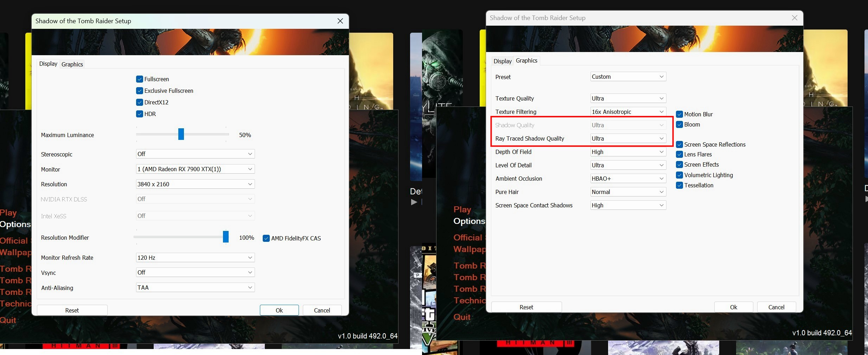Click Ok in the left Setup window
The height and width of the screenshot is (355, 868).
(x=279, y=310)
